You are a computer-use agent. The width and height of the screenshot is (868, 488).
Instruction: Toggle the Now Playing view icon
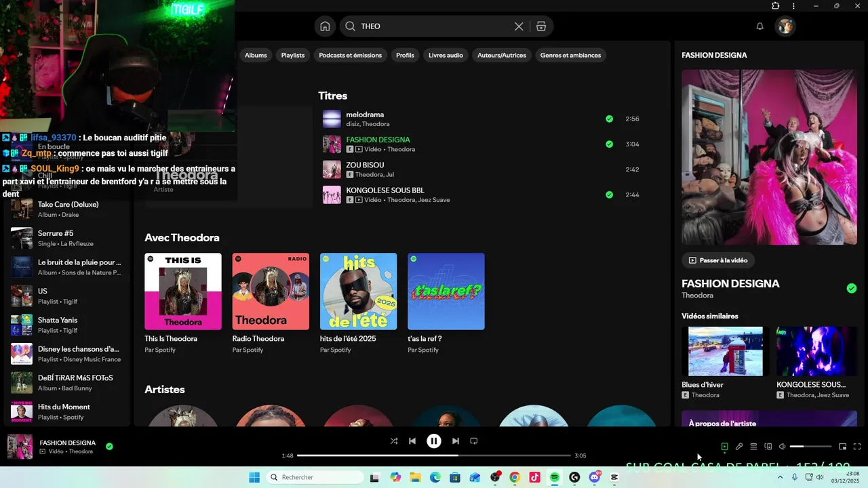click(724, 447)
